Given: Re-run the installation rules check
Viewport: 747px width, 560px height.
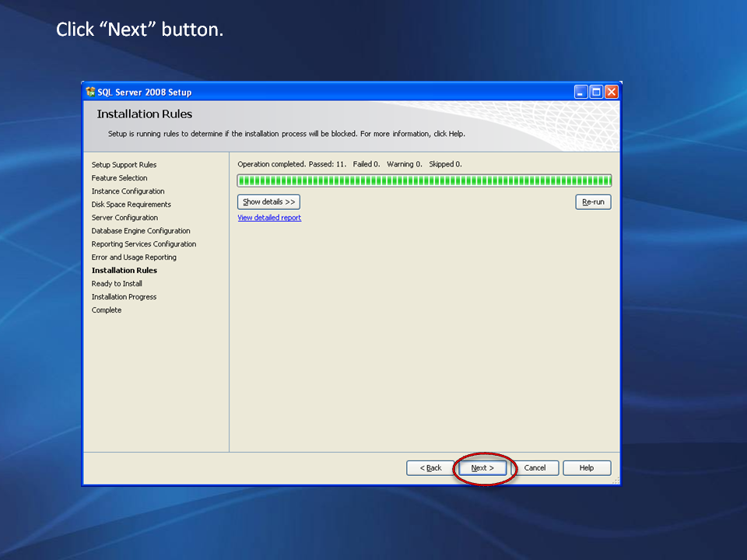Looking at the screenshot, I should click(x=593, y=202).
